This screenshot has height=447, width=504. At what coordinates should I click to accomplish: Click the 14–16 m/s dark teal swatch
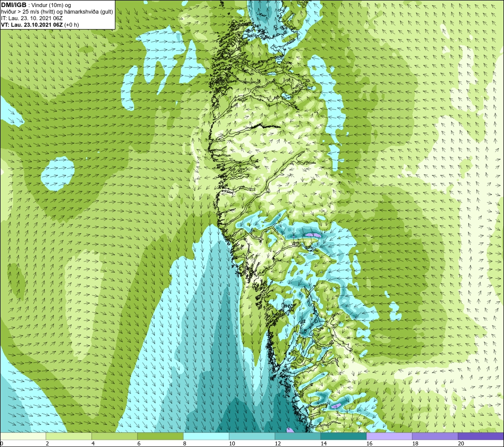[x=343, y=436]
